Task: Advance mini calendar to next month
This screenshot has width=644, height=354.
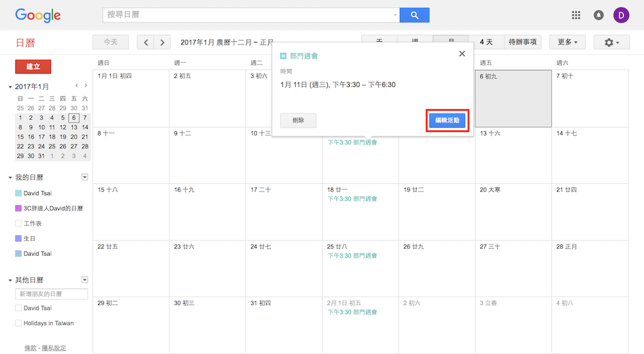Action: [86, 86]
